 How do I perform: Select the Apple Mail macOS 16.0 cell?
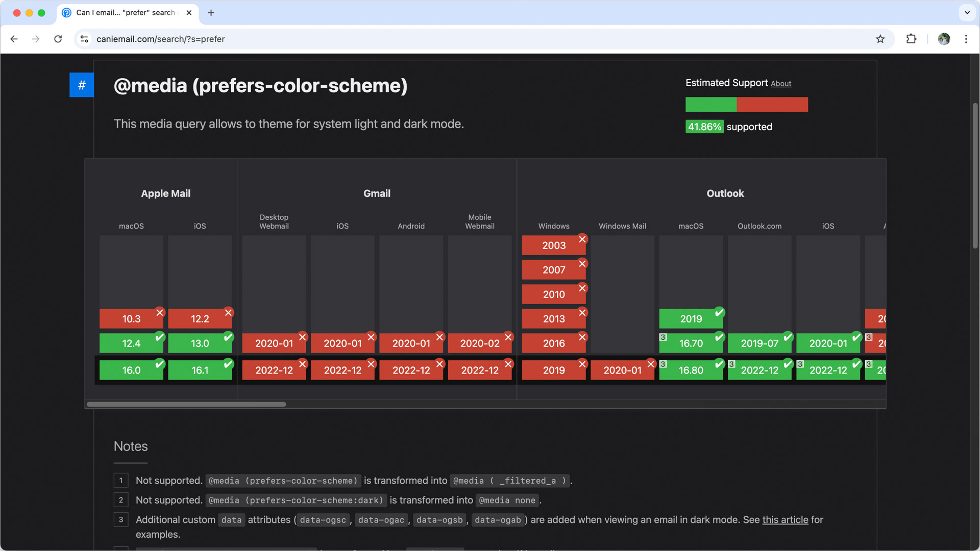click(x=131, y=370)
